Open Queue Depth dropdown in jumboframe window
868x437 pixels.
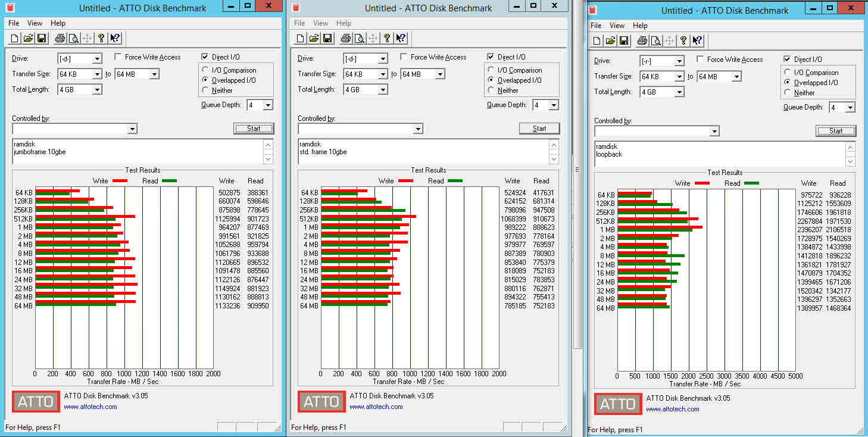pos(268,105)
